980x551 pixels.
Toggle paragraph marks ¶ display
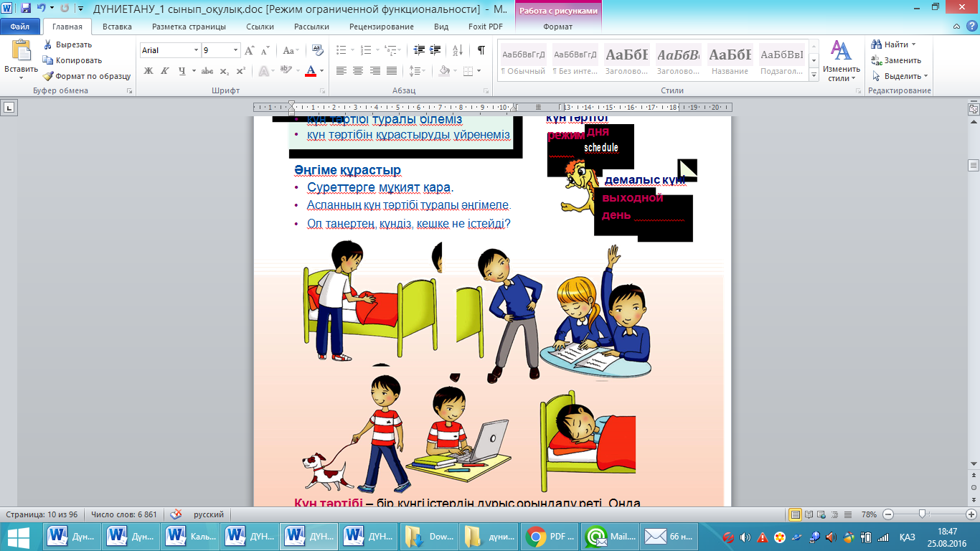(x=481, y=50)
